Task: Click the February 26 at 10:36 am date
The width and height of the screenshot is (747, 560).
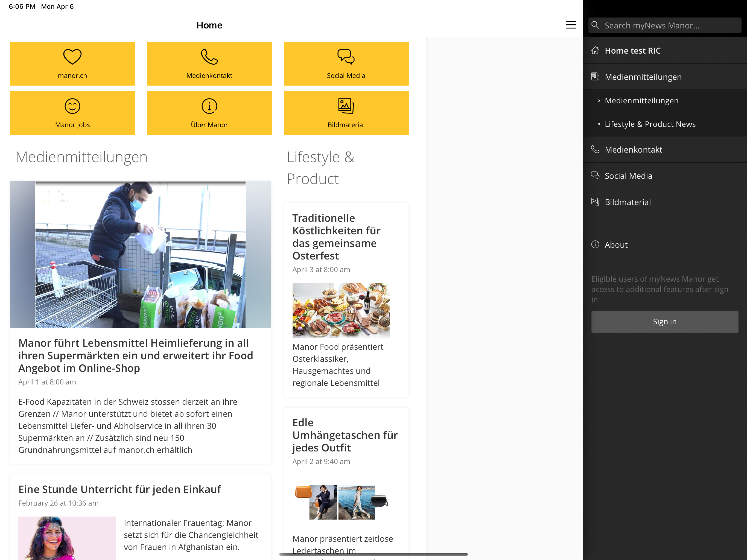Action: pos(59,503)
